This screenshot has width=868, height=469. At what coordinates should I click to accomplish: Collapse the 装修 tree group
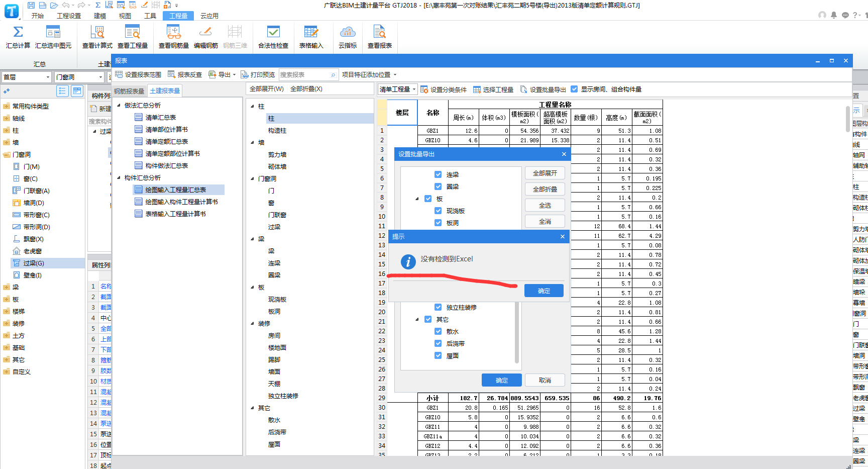(x=253, y=323)
